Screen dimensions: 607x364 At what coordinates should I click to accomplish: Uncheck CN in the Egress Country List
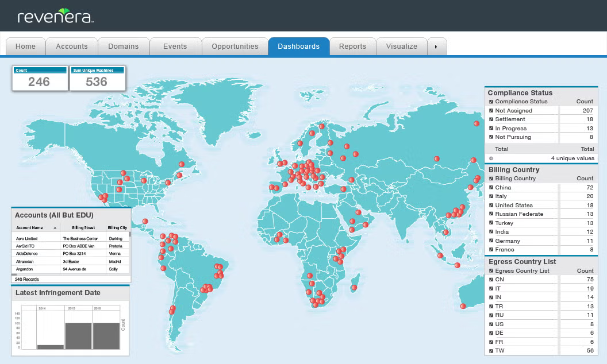(x=490, y=279)
